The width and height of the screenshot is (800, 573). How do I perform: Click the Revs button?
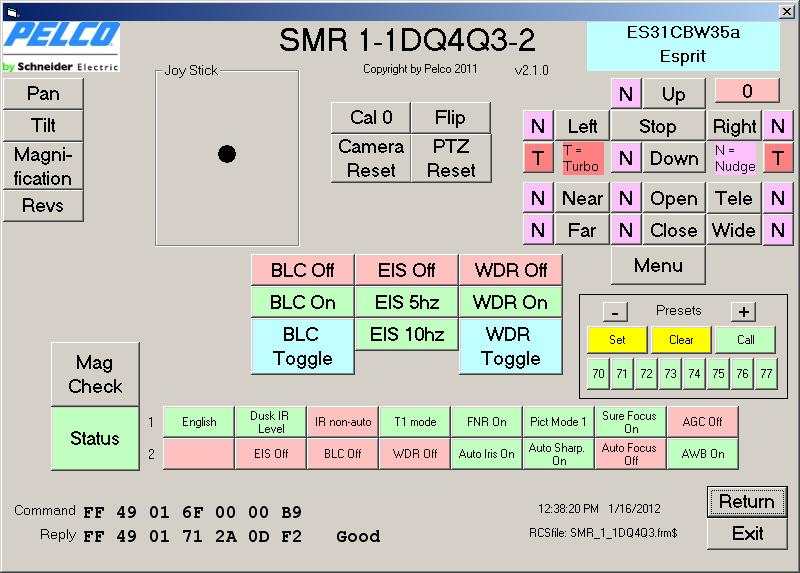(x=43, y=206)
